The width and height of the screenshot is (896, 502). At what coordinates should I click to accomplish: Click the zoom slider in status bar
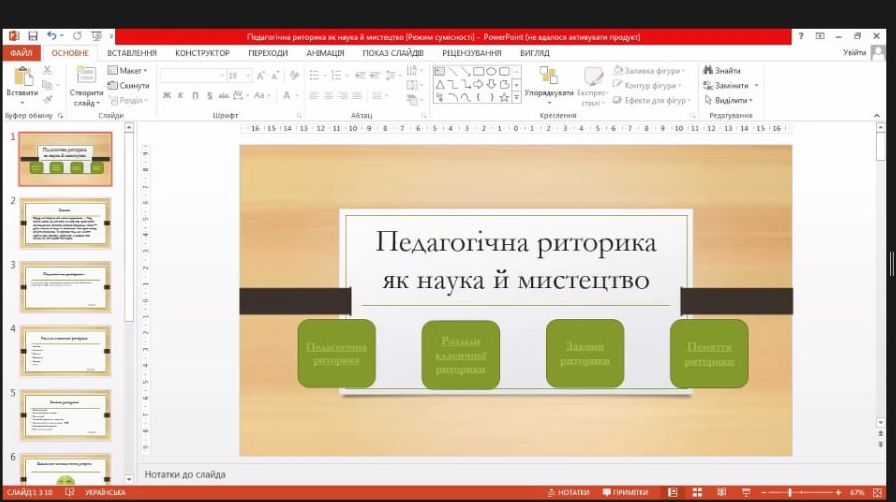(790, 493)
